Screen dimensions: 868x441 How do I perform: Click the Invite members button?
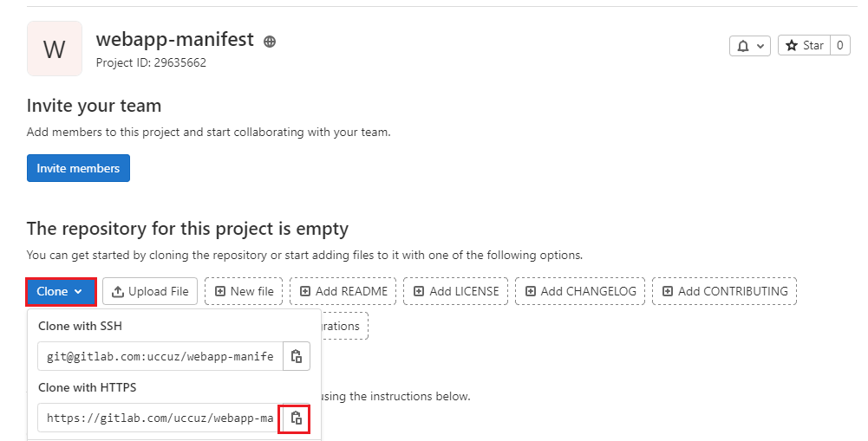[x=78, y=168]
